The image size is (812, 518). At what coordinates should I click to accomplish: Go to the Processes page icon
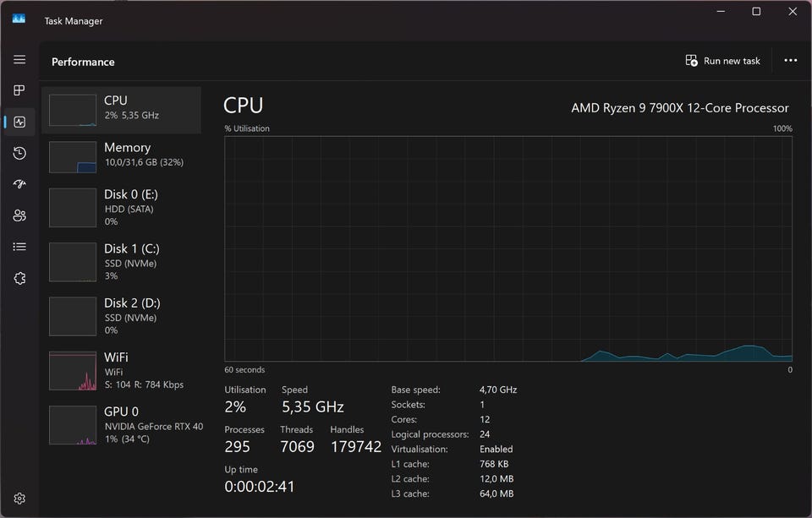pos(19,90)
